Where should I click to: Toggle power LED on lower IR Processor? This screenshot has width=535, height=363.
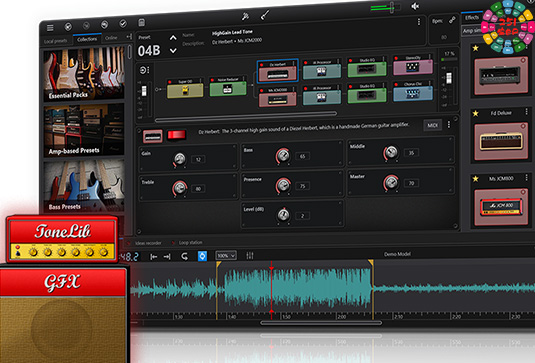(x=306, y=88)
